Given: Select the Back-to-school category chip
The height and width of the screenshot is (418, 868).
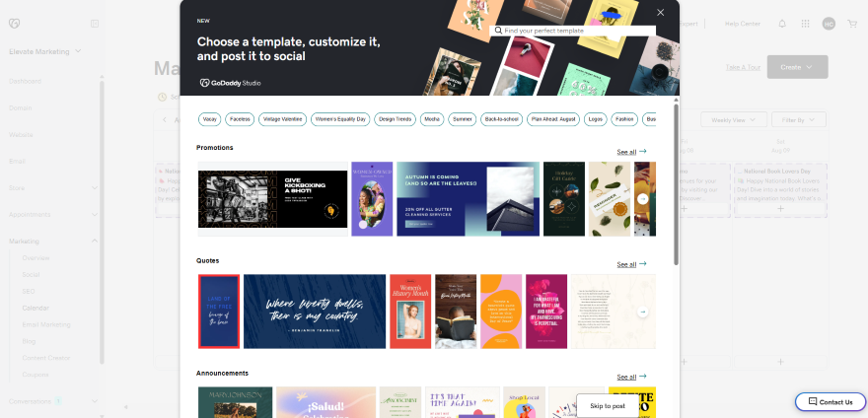Looking at the screenshot, I should (502, 119).
